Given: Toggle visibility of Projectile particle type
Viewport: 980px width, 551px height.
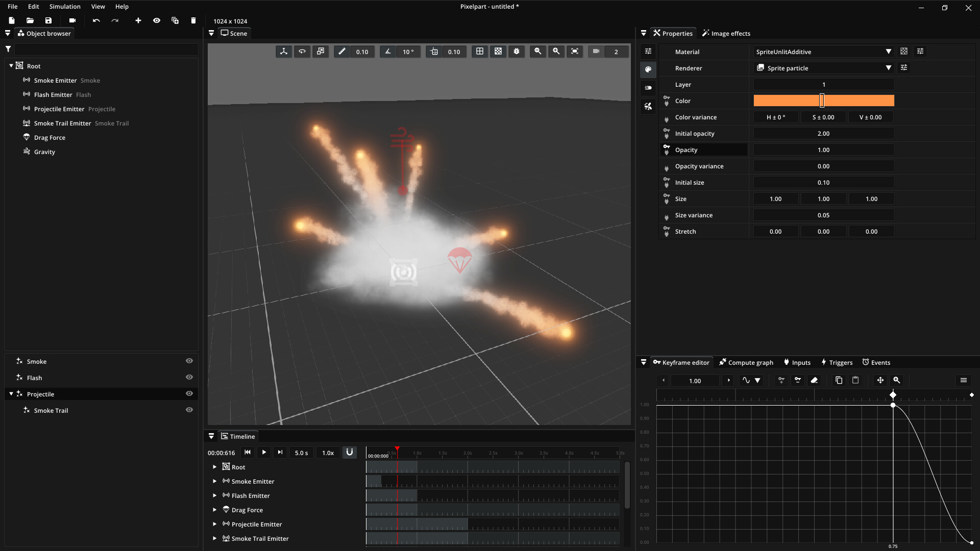Looking at the screenshot, I should (189, 394).
